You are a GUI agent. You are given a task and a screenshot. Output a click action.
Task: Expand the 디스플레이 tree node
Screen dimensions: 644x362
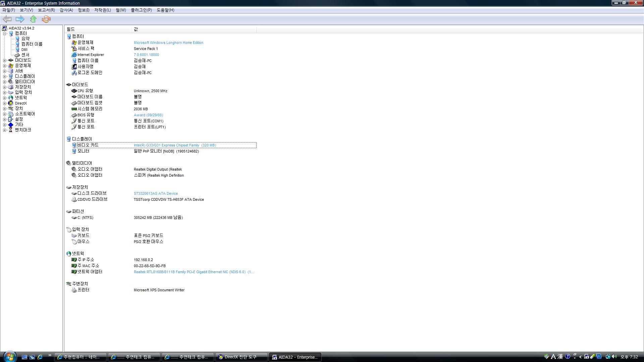(x=4, y=76)
